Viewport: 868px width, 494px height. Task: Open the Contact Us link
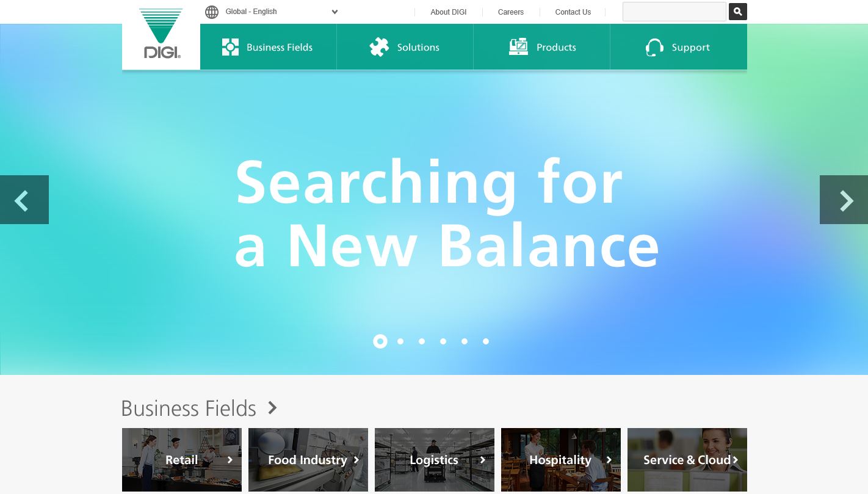(x=573, y=12)
